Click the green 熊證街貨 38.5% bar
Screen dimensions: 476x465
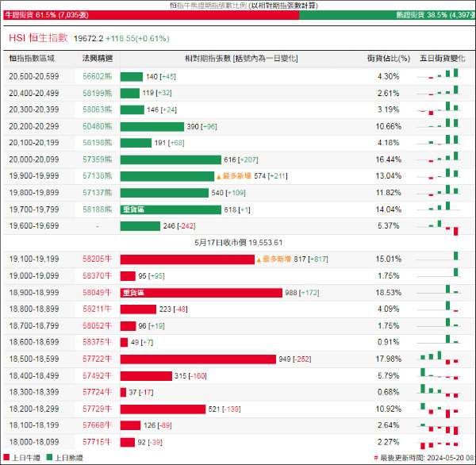(x=387, y=15)
